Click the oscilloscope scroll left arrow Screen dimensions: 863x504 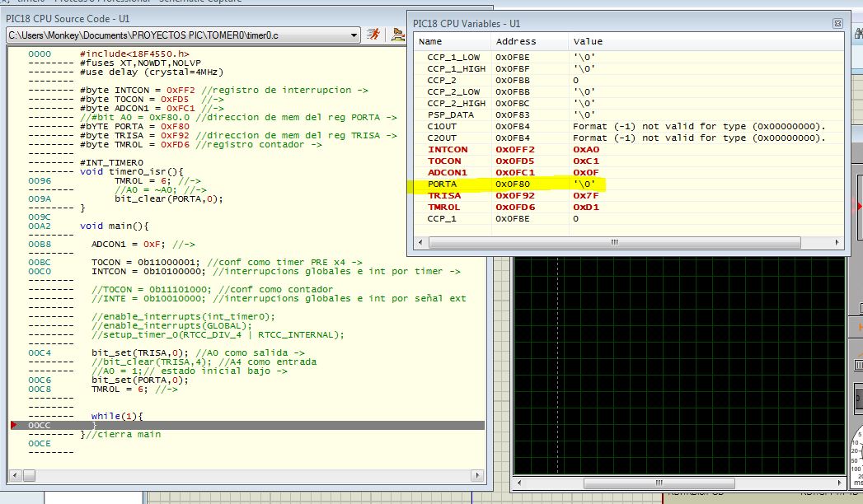tap(519, 483)
